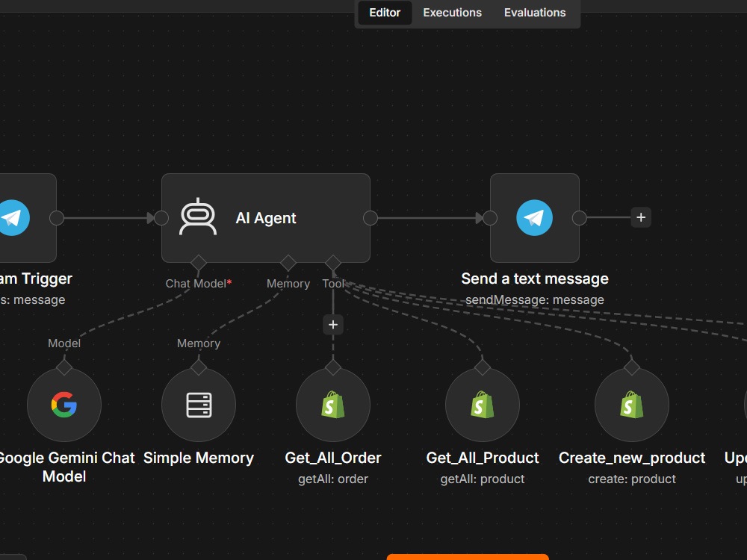Click the Telegram Trigger node label

[x=36, y=279]
